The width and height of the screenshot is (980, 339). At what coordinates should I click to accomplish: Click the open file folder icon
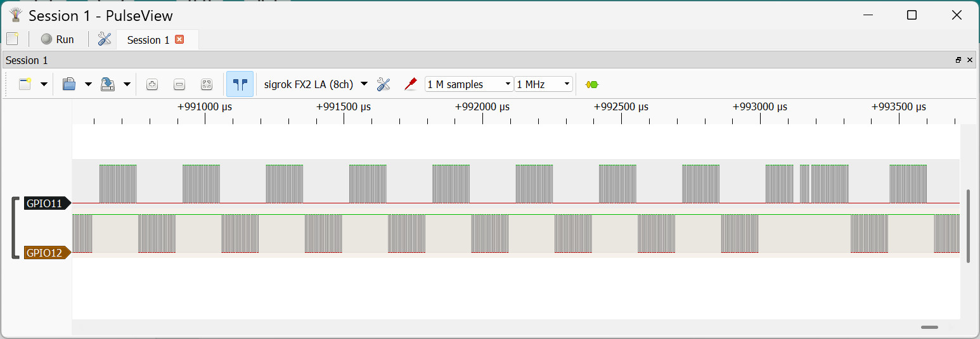pyautogui.click(x=69, y=84)
